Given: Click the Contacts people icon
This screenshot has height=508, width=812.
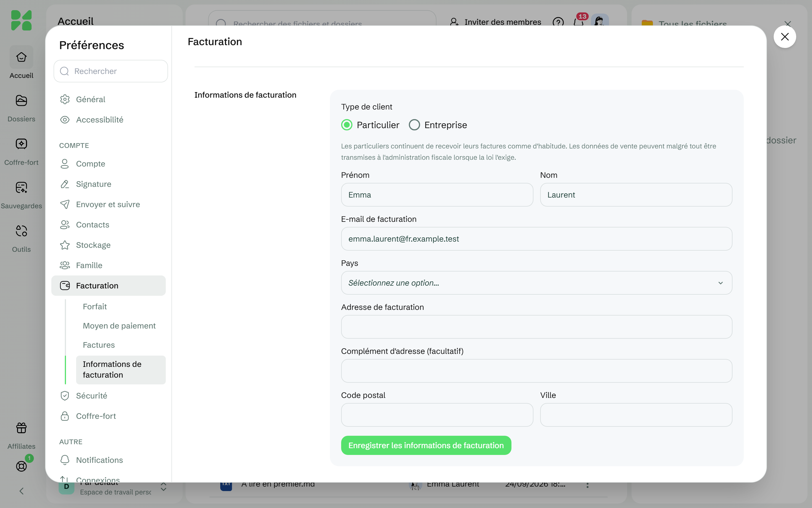Looking at the screenshot, I should (x=65, y=225).
